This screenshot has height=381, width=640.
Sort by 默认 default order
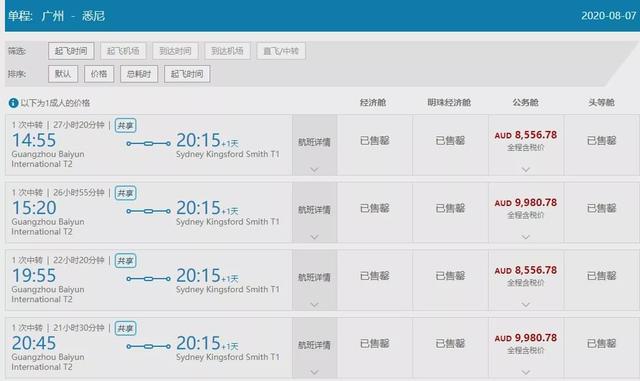[x=63, y=74]
